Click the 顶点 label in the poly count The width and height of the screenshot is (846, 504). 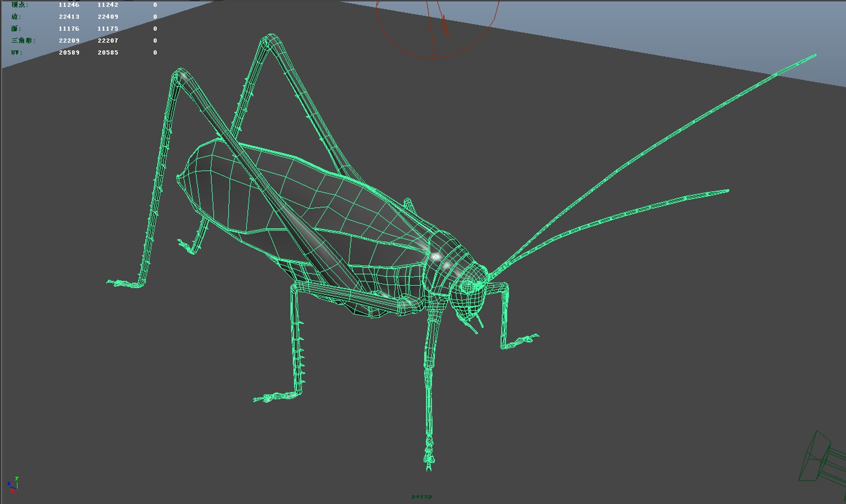pyautogui.click(x=20, y=5)
